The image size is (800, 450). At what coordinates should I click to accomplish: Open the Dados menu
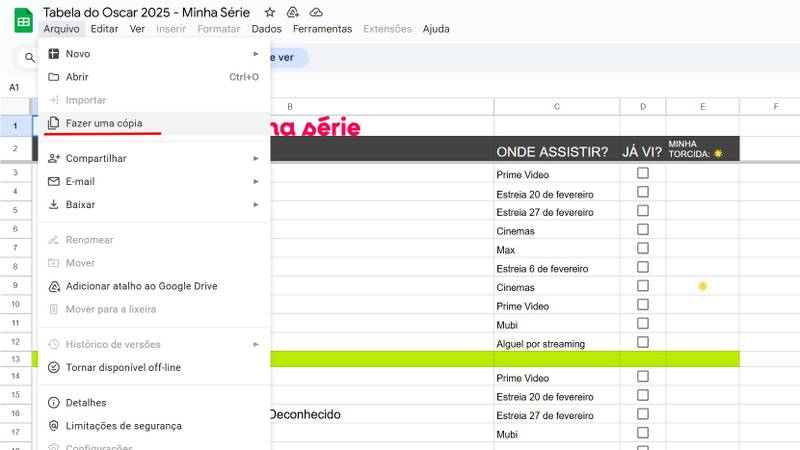tap(266, 29)
